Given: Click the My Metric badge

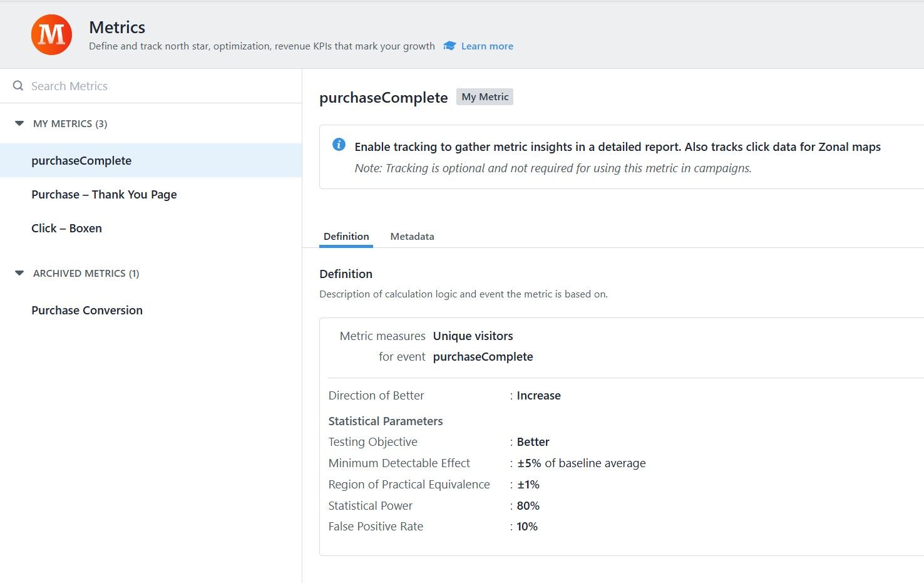Looking at the screenshot, I should click(x=485, y=97).
